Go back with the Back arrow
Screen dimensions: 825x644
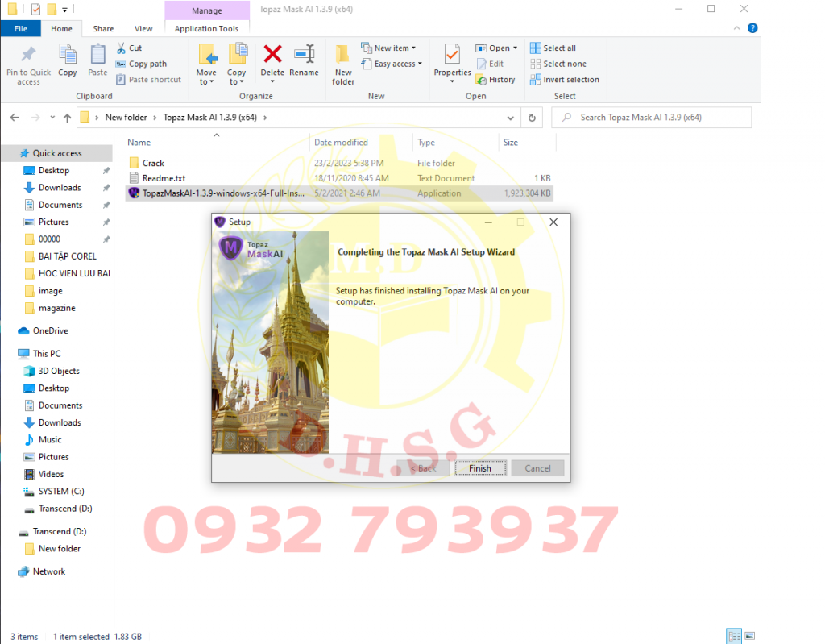[x=15, y=118]
